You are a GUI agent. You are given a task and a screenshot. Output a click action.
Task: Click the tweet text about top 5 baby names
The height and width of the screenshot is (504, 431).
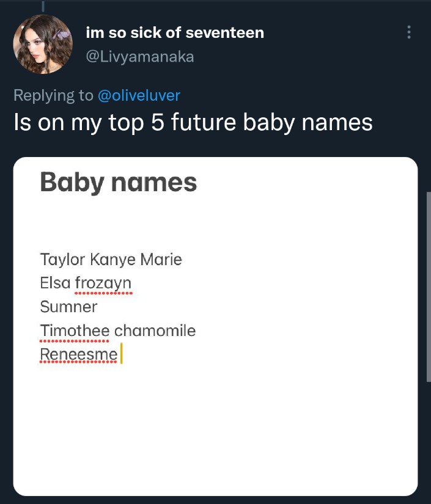click(x=193, y=123)
